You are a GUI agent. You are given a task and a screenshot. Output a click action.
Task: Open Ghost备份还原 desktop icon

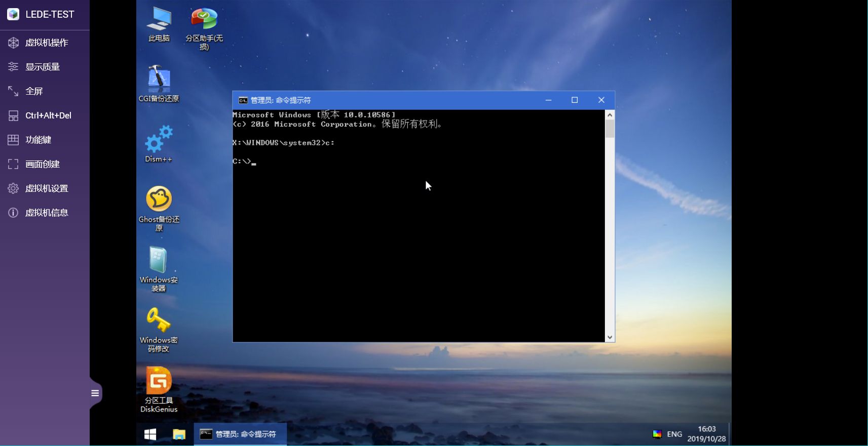coord(159,209)
